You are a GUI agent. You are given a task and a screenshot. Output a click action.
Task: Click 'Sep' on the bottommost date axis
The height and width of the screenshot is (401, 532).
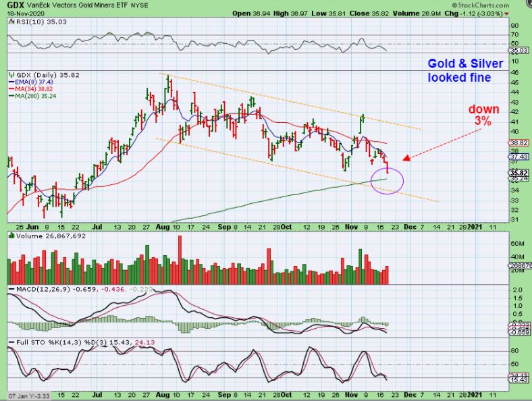click(224, 395)
